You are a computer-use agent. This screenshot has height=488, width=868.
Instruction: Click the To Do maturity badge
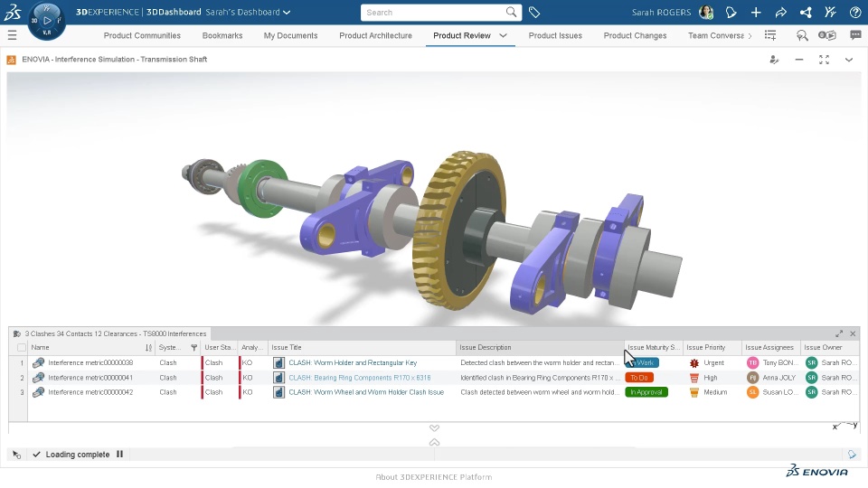[x=639, y=378]
